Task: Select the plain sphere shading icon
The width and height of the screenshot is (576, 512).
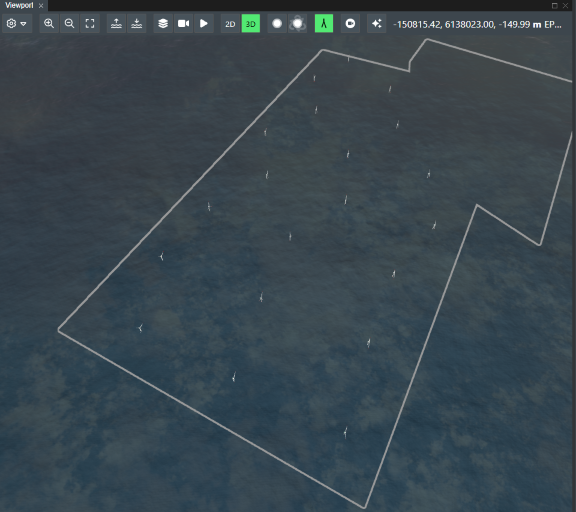Action: pos(277,24)
